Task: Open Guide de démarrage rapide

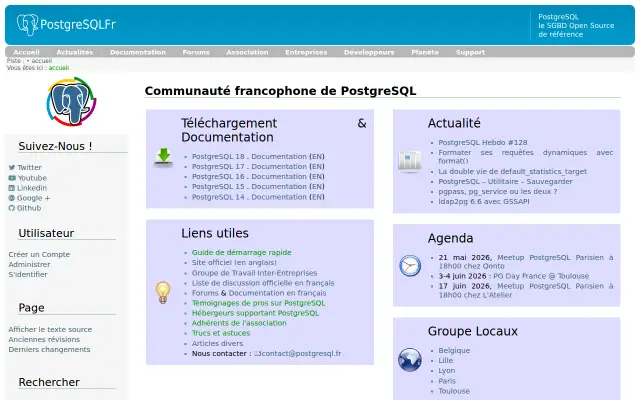Action: pyautogui.click(x=242, y=253)
